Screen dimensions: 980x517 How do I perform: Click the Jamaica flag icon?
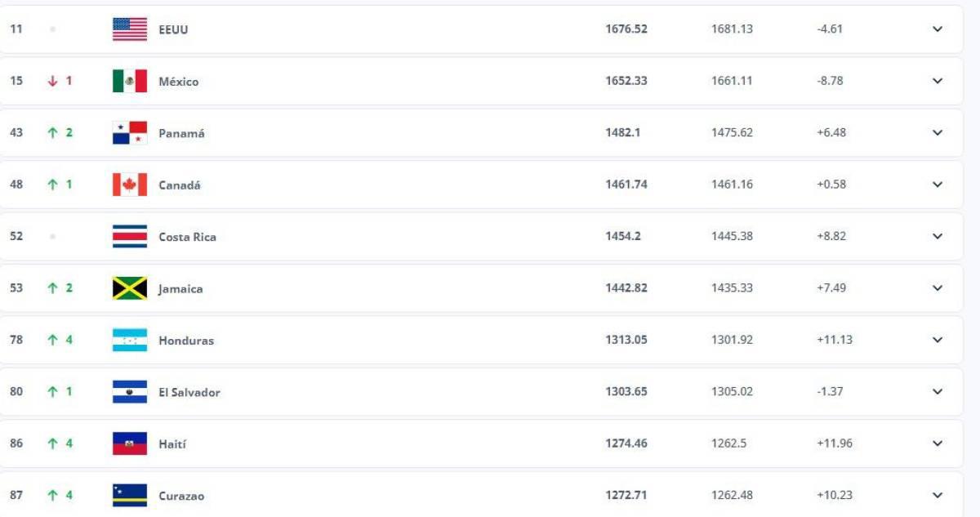coord(126,287)
